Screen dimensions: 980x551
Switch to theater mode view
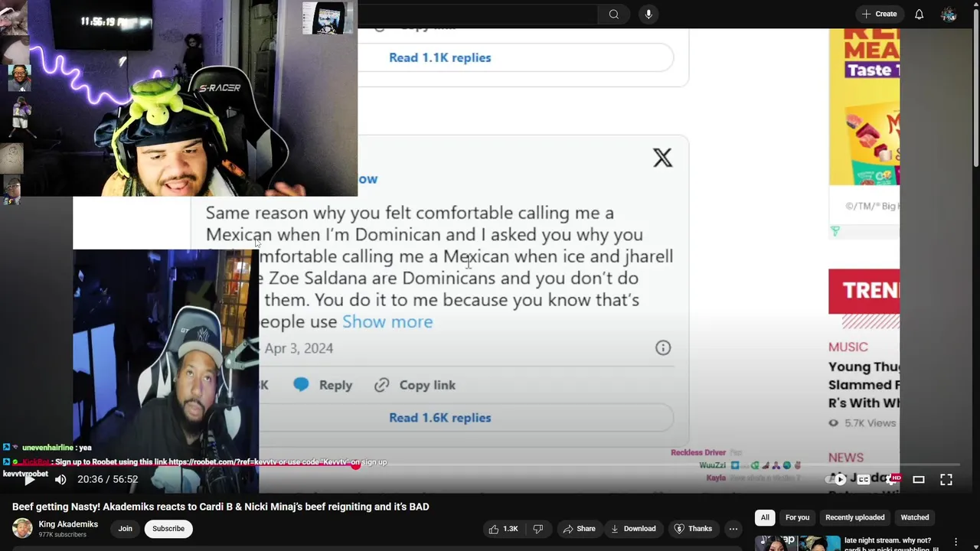(x=919, y=480)
